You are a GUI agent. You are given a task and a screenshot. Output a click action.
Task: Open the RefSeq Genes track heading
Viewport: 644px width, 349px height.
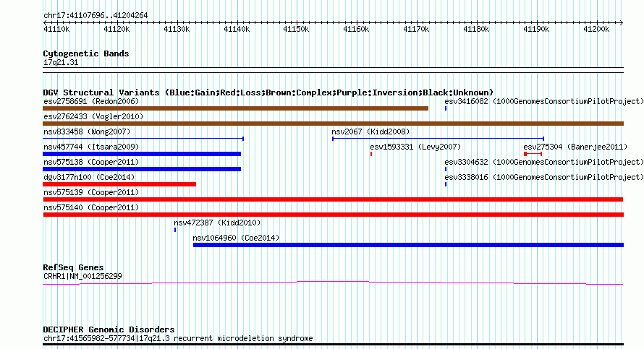(73, 267)
